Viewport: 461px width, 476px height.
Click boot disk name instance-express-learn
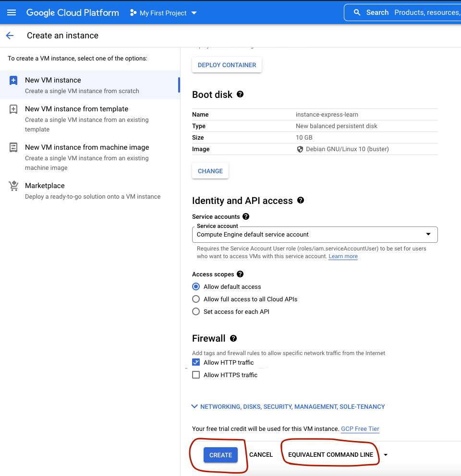tap(327, 115)
